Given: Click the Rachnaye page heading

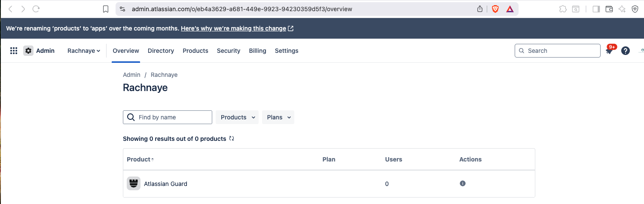Looking at the screenshot, I should 145,88.
